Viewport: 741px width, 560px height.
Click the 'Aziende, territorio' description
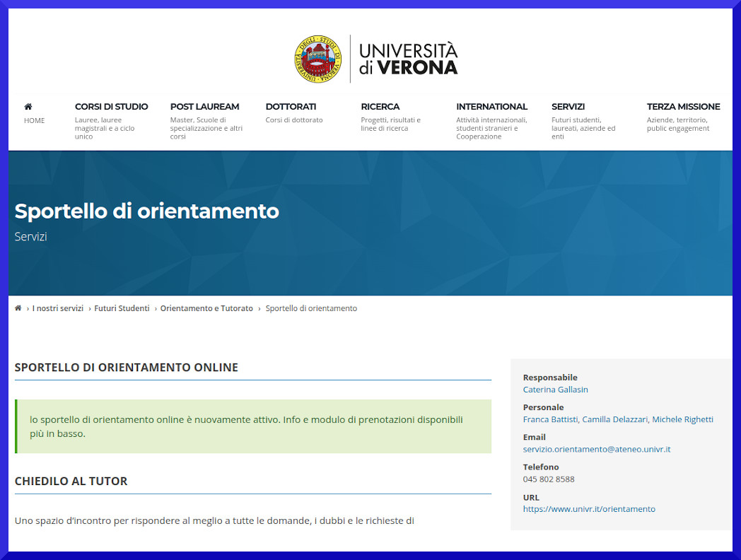pyautogui.click(x=677, y=124)
